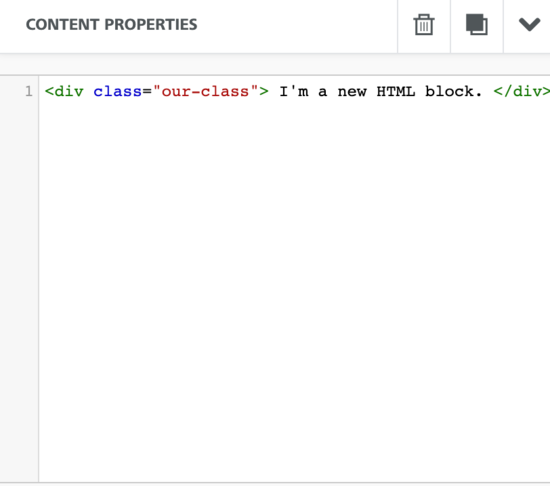Click the gray strip above the code editor

275,65
